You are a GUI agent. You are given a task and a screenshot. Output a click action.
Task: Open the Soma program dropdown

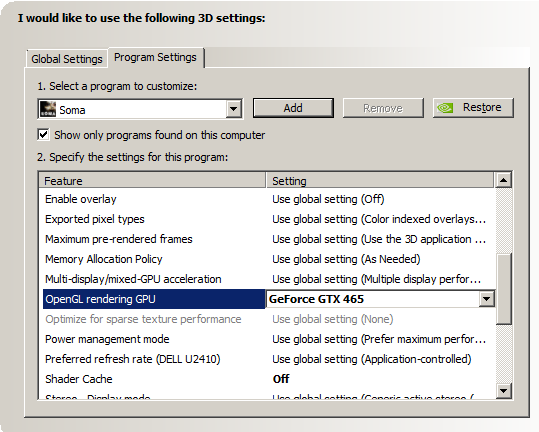(x=233, y=109)
